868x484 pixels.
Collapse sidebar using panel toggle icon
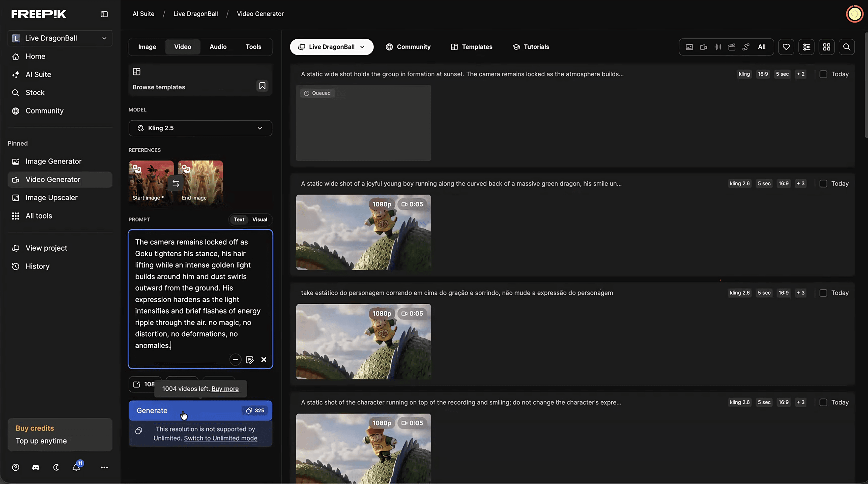(x=104, y=14)
